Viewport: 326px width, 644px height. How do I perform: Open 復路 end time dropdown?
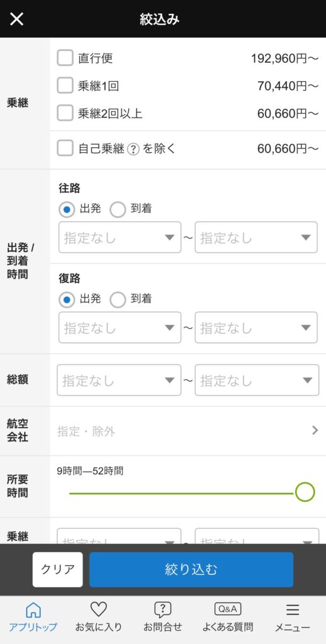256,327
